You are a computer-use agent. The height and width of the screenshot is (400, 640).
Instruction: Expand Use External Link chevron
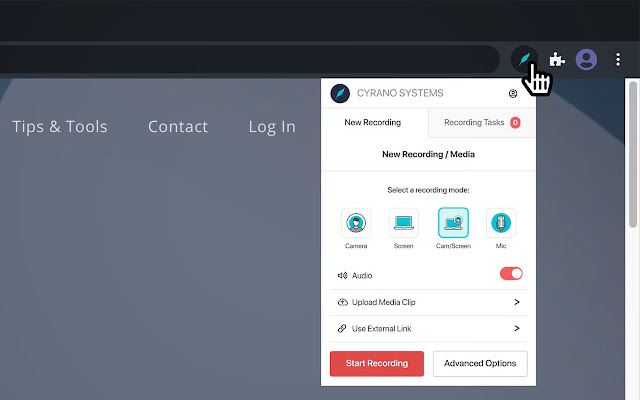pyautogui.click(x=517, y=328)
